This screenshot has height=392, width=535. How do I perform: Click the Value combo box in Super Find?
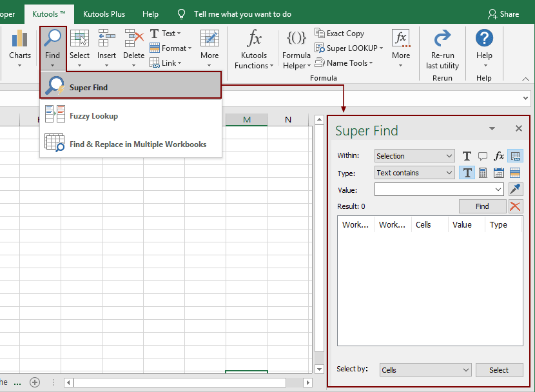pyautogui.click(x=439, y=190)
